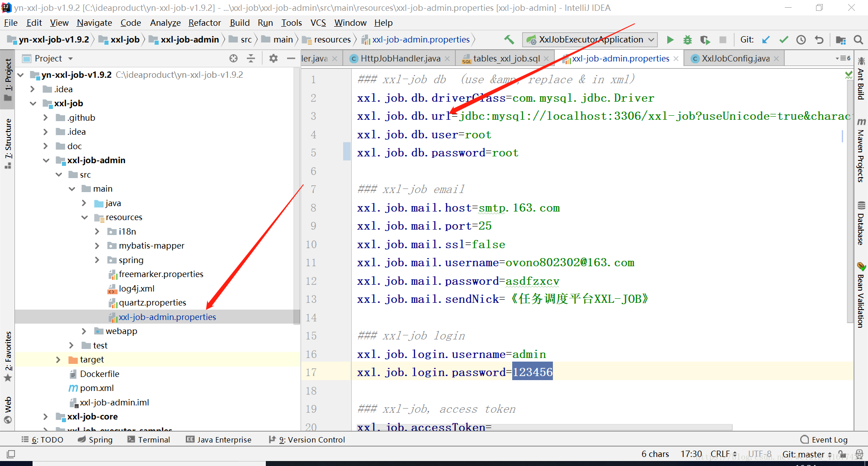Open Search Everywhere magnifier icon
The image size is (868, 466).
pyautogui.click(x=858, y=40)
